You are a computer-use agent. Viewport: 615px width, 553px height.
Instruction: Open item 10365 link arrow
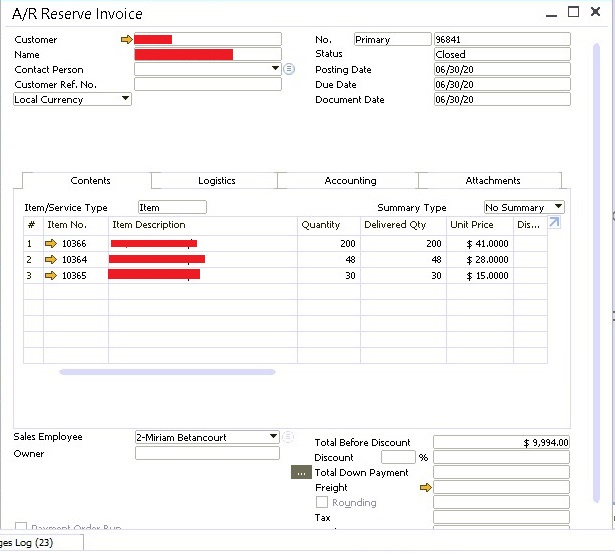52,275
